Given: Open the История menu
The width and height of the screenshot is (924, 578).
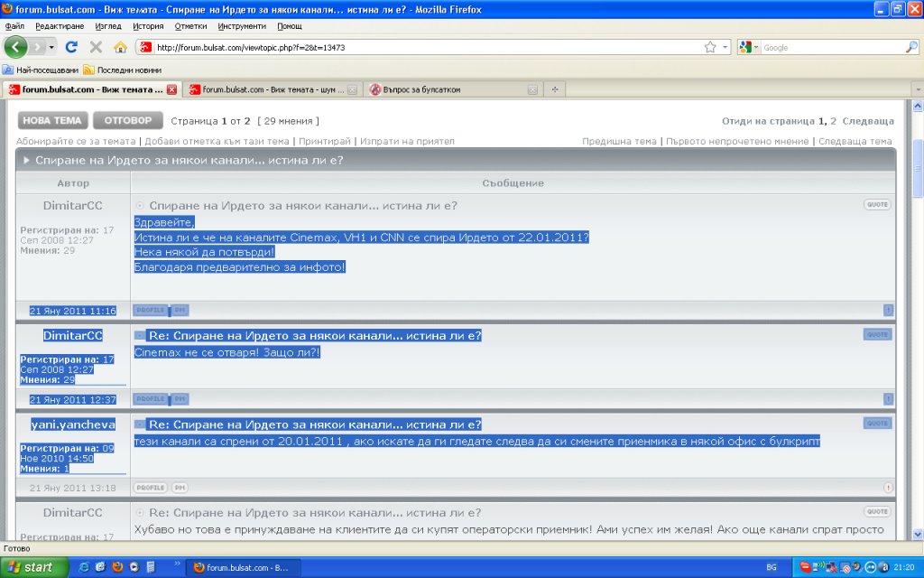Looking at the screenshot, I should pyautogui.click(x=148, y=26).
